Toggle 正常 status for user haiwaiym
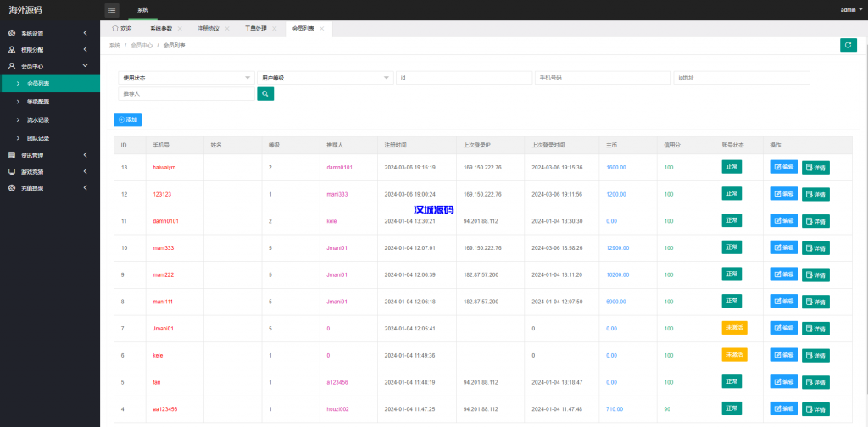Screen dimensions: 868x427 pos(732,167)
